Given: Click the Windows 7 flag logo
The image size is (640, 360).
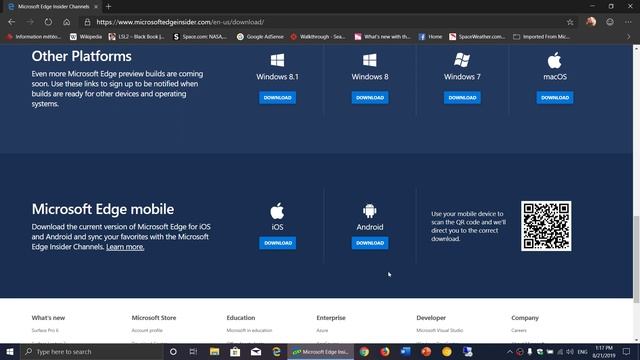Looking at the screenshot, I should (462, 60).
